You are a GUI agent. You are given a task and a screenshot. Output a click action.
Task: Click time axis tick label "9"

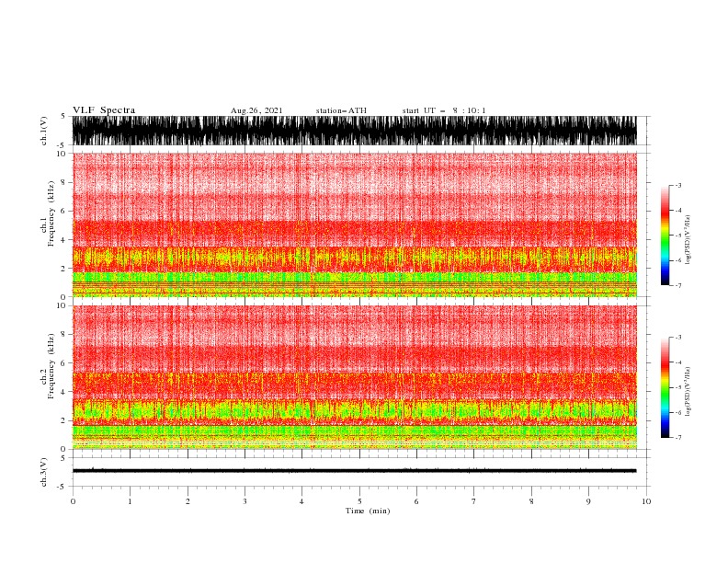(588, 501)
